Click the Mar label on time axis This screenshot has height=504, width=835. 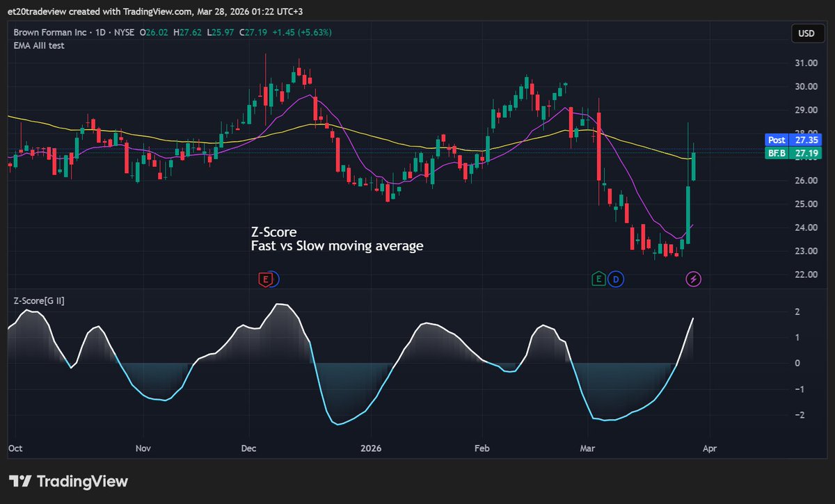pyautogui.click(x=589, y=449)
